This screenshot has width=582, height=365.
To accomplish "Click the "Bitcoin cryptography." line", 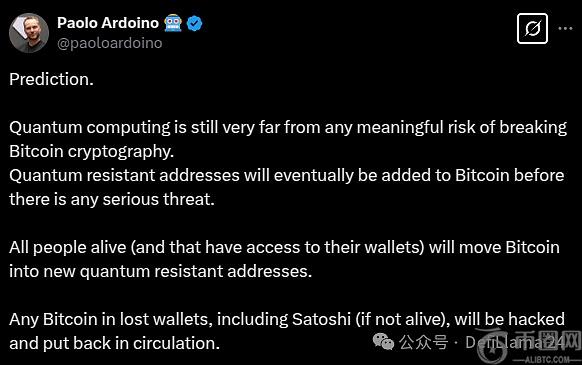I will coord(92,151).
